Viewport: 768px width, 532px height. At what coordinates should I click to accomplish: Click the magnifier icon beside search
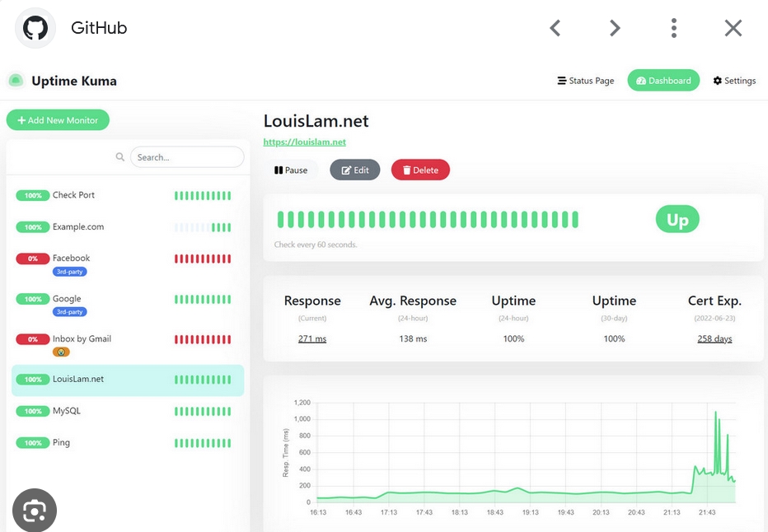[120, 157]
